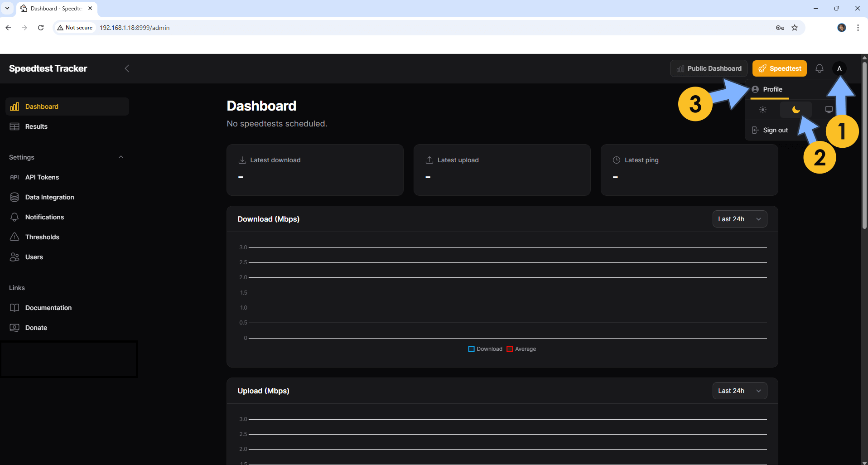Select Profile from user menu

tap(772, 89)
